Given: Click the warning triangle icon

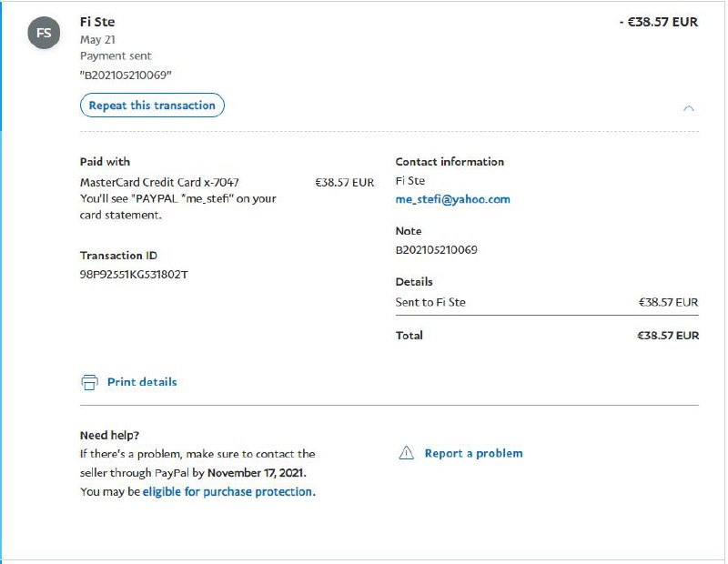Looking at the screenshot, I should click(x=407, y=453).
